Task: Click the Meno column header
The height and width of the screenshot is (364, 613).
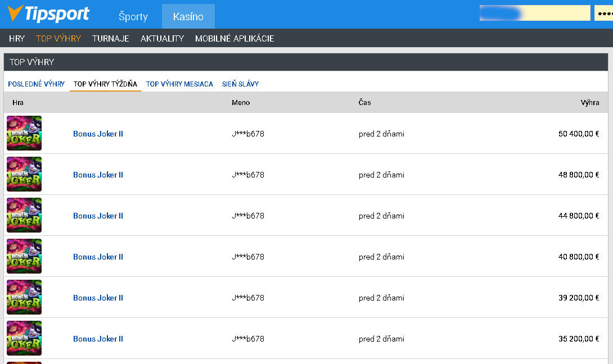Action: [241, 102]
